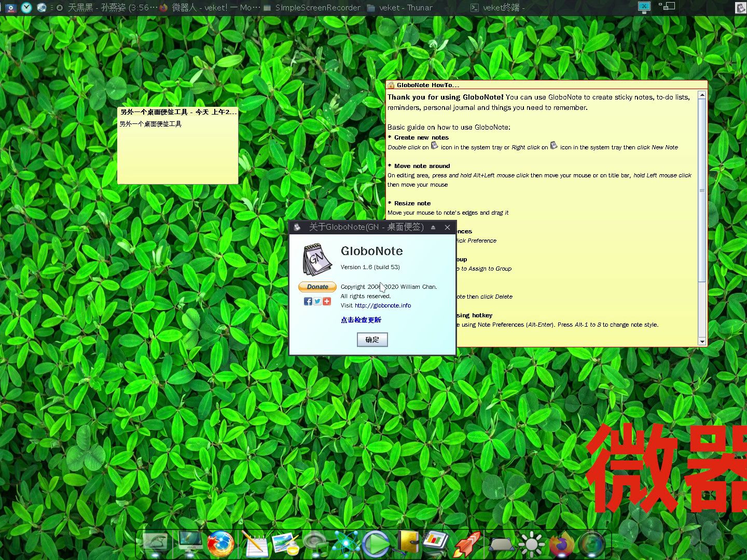Click the Facebook share icon
This screenshot has height=560, width=747.
[308, 301]
